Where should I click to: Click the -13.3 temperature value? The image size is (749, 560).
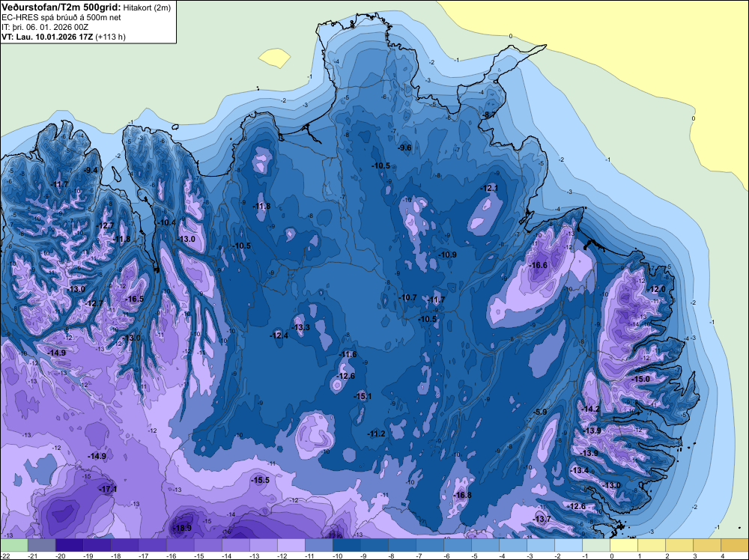coord(301,327)
